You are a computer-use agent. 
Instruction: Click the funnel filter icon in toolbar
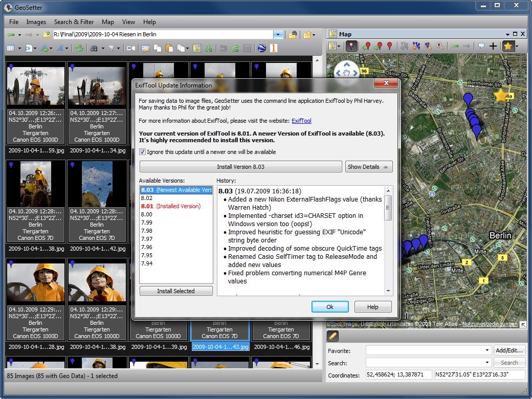(112, 48)
